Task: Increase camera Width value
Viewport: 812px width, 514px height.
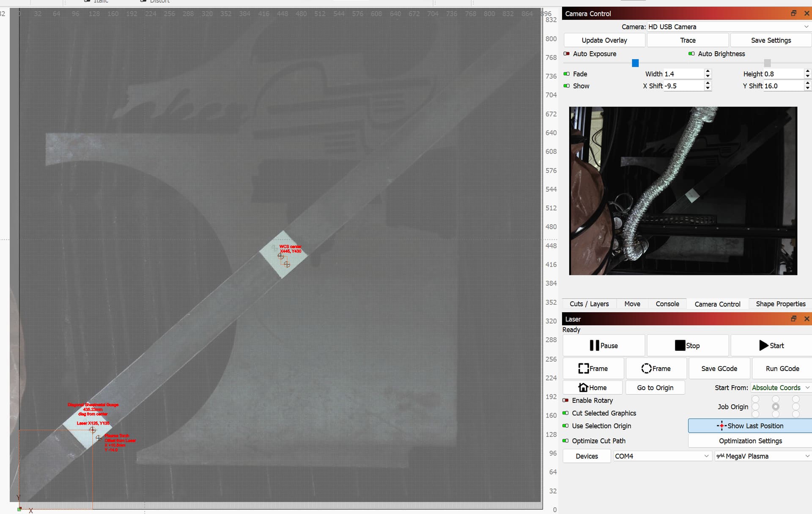Action: point(708,71)
